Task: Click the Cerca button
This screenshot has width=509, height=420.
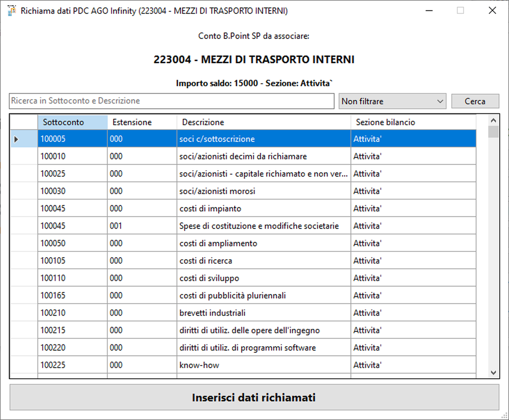Action: (475, 101)
